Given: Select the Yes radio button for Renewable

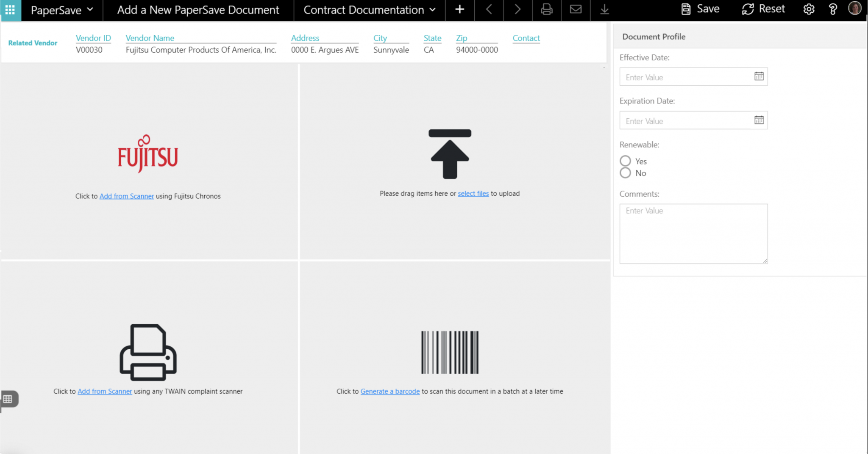Looking at the screenshot, I should click(625, 161).
